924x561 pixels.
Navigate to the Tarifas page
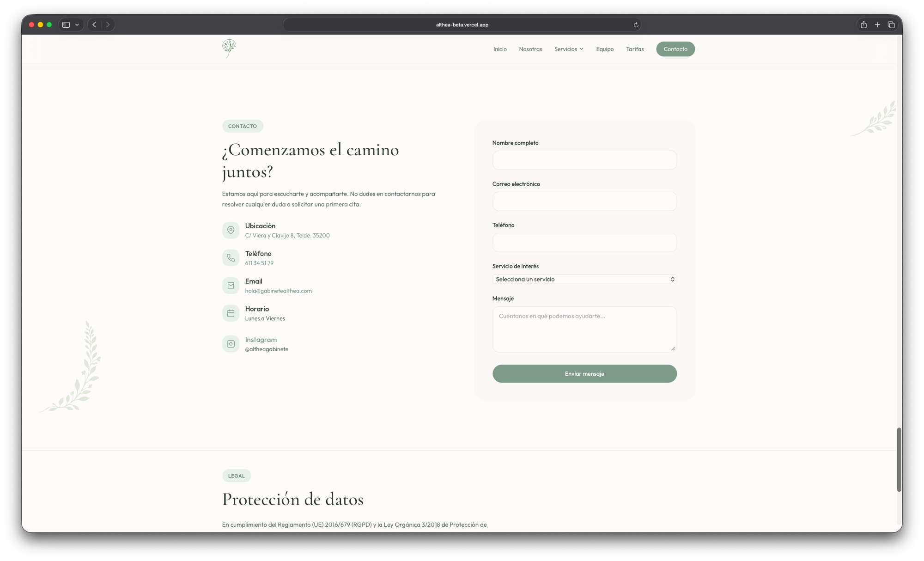(635, 49)
